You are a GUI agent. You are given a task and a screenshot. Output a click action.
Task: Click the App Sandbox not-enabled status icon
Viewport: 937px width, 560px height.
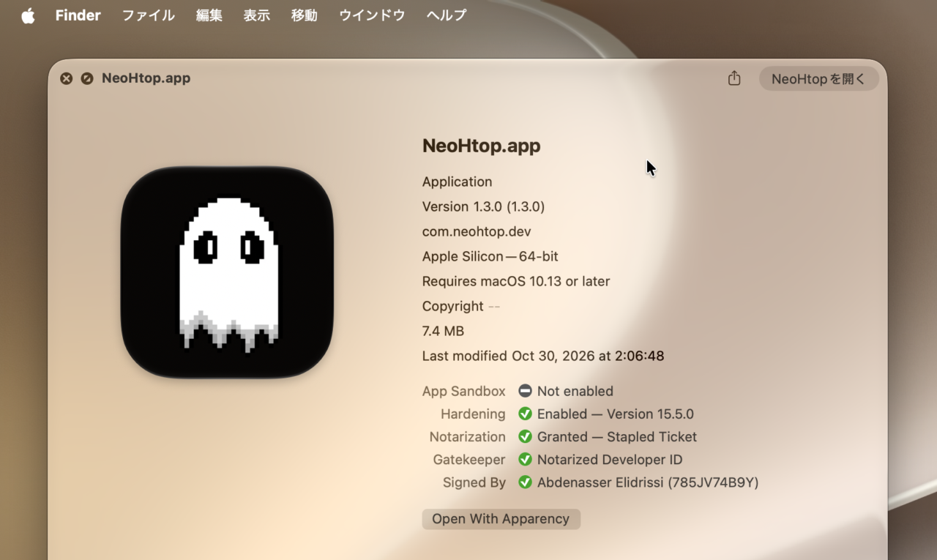point(525,391)
